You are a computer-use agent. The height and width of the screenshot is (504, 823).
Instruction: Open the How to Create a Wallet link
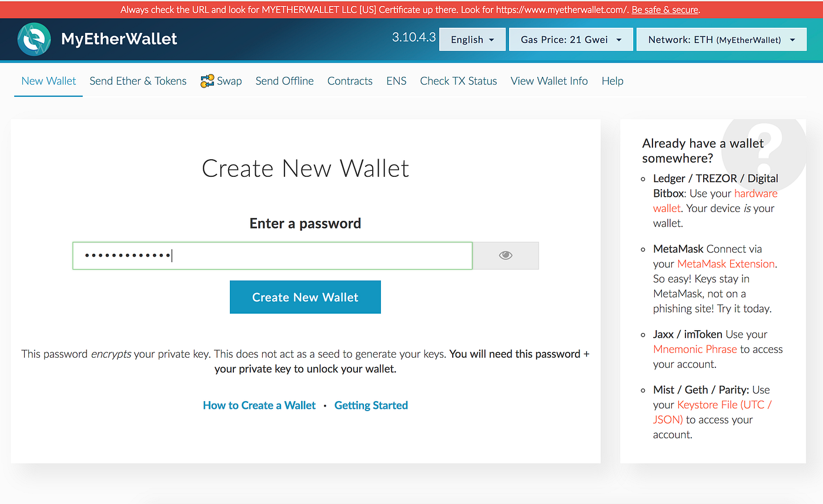pyautogui.click(x=259, y=405)
